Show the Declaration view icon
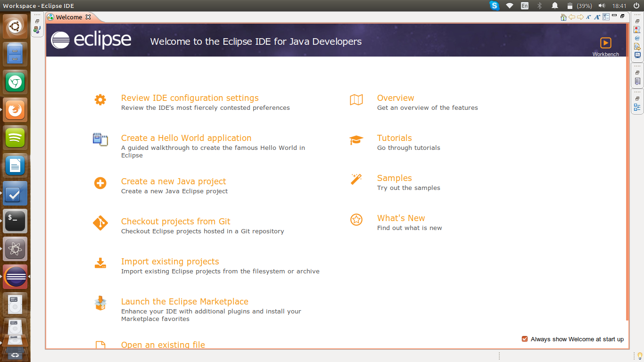Image resolution: width=644 pixels, height=362 pixels. pos(637,46)
